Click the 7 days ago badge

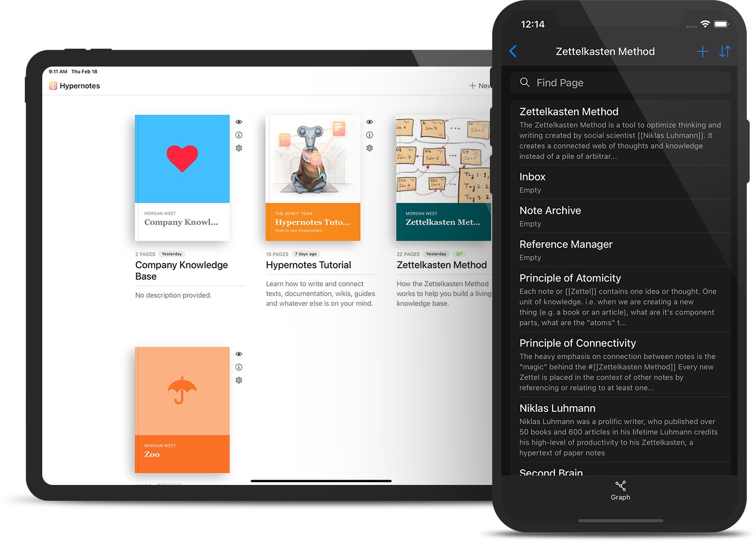(306, 254)
